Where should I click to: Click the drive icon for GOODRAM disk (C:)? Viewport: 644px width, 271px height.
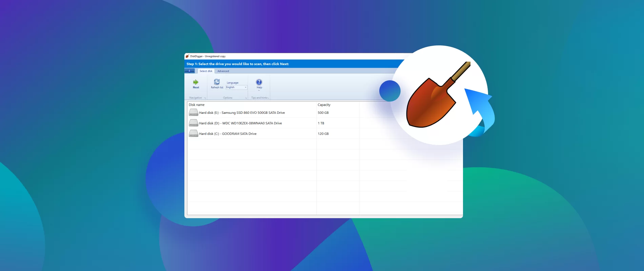click(x=194, y=133)
